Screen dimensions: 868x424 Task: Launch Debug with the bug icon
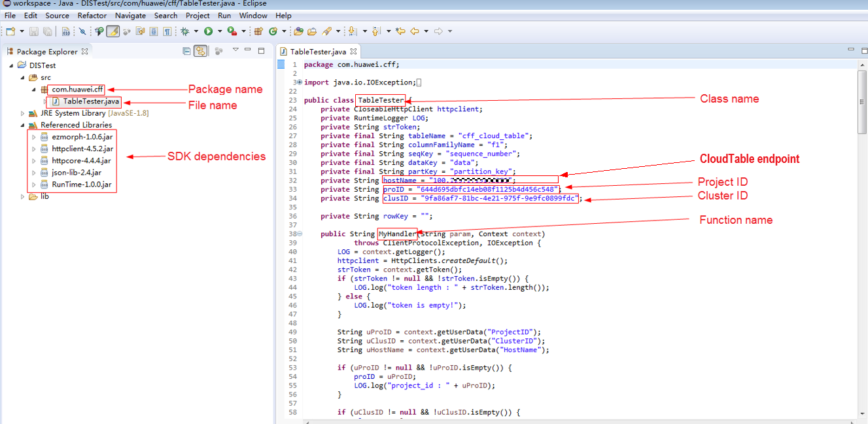click(x=185, y=31)
